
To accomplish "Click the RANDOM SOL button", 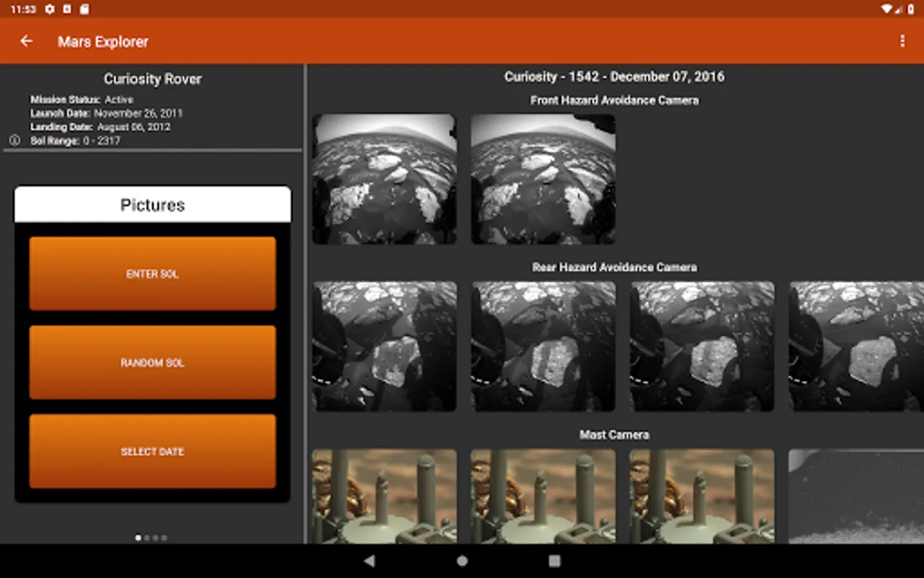I will click(153, 362).
